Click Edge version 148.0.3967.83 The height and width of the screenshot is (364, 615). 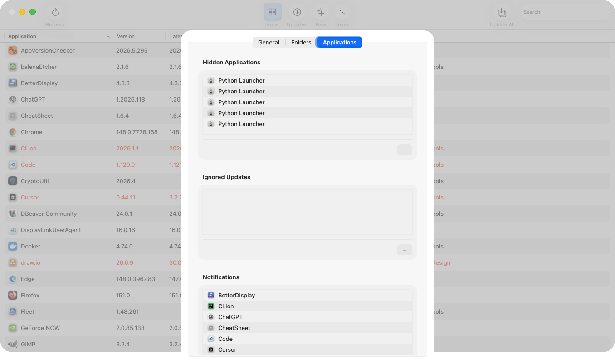(136, 279)
